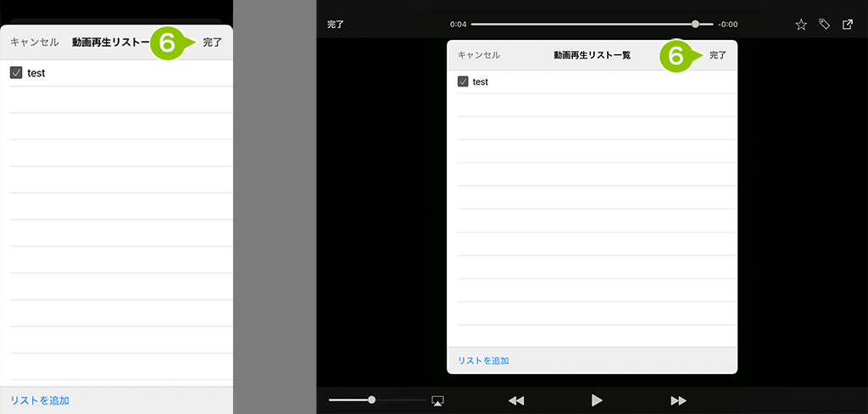Click the test entry text in the phone list

36,73
